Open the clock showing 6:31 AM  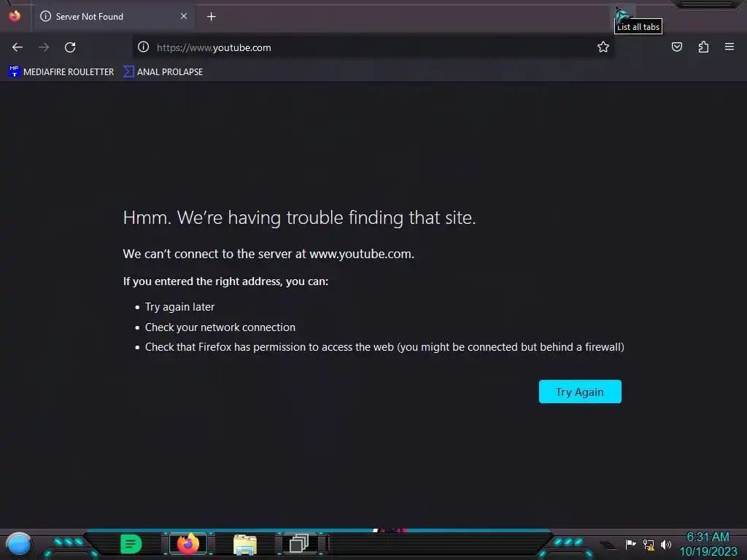pos(708,544)
